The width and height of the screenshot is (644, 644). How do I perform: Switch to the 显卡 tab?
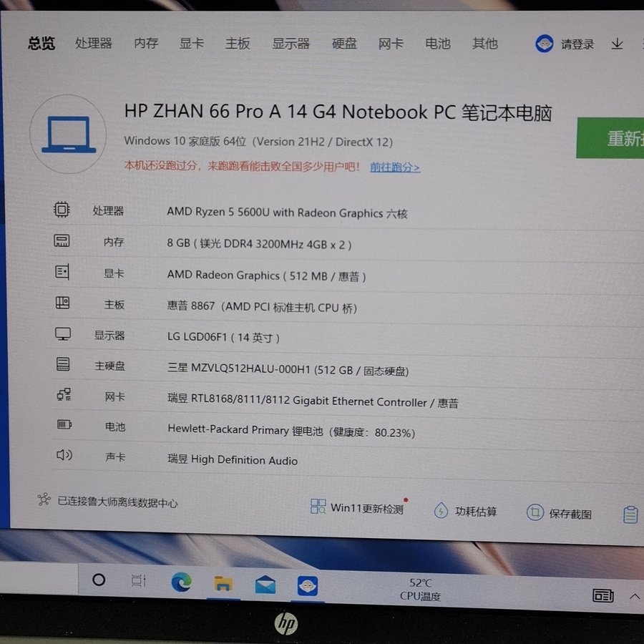point(191,44)
